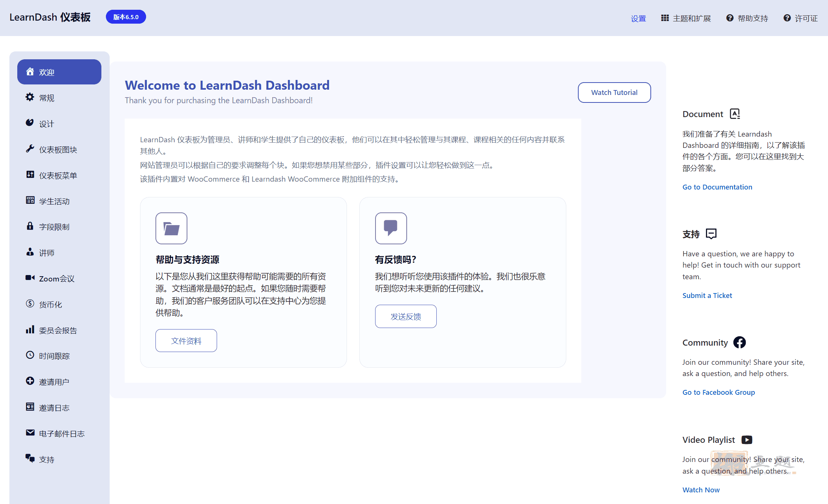Screen dimensions: 828x504
Task: Open the 欢迎 sidebar menu item
Action: tap(59, 72)
